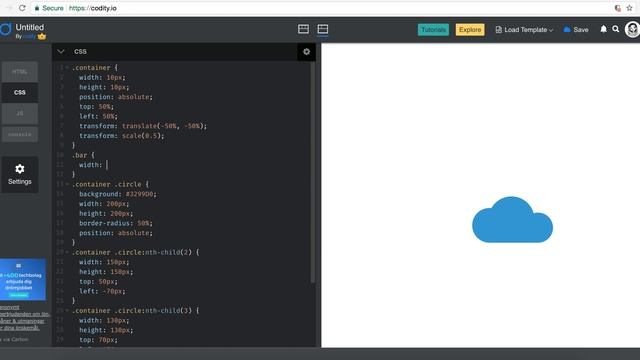Click the browser extension icon
The width and height of the screenshot is (640, 360).
coord(618,8)
